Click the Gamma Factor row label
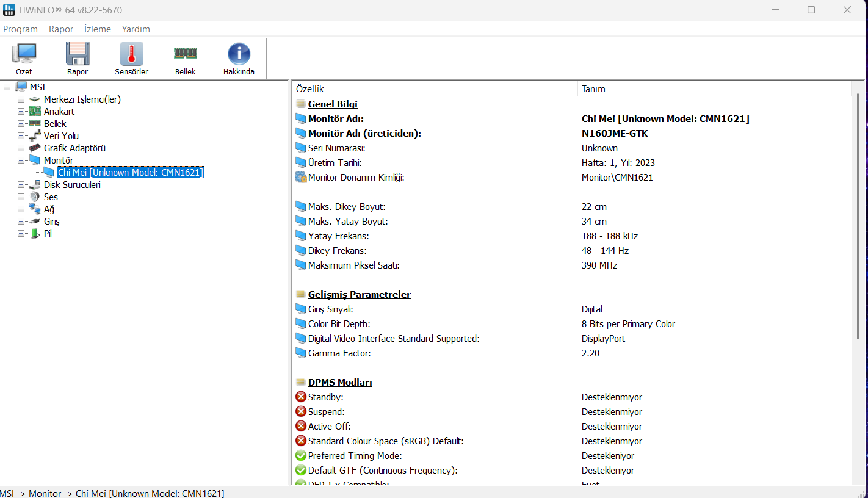 pyautogui.click(x=339, y=353)
